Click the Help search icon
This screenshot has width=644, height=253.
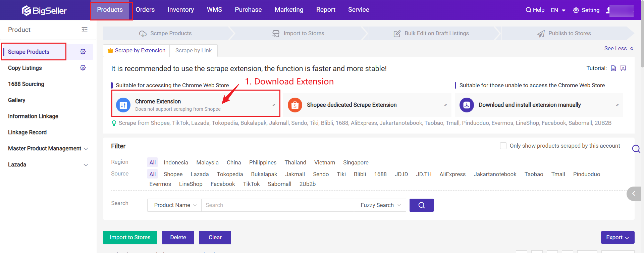528,10
